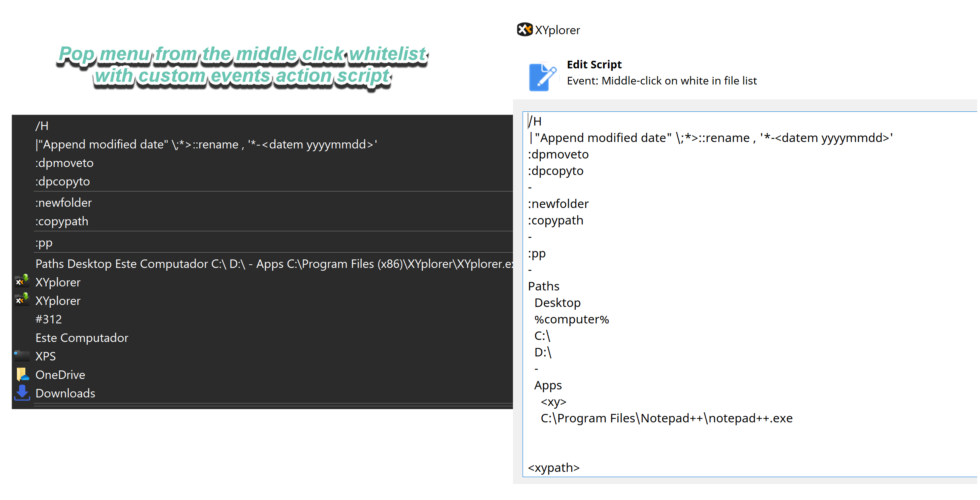Click :copypath in the menu
This screenshot has width=980, height=500.
pyautogui.click(x=62, y=221)
